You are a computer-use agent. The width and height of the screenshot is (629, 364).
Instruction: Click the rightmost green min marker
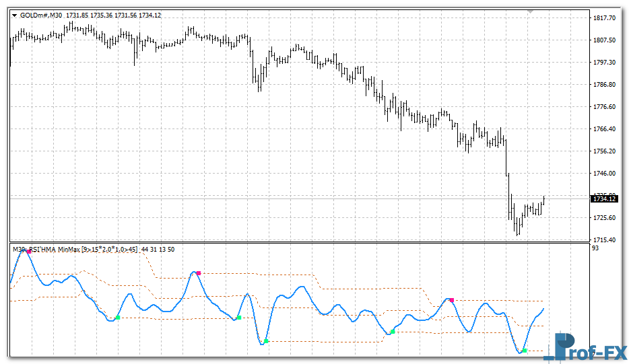click(x=525, y=351)
